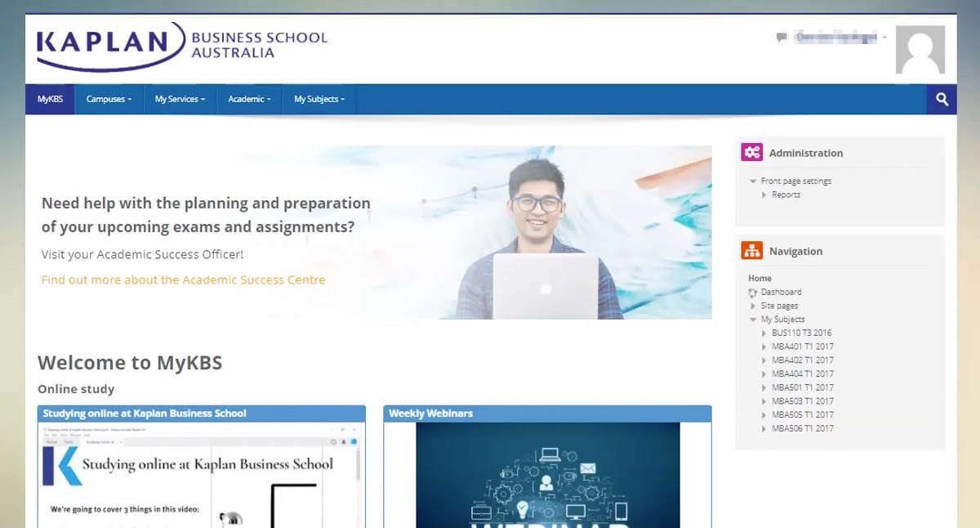980x528 pixels.
Task: Open the Campuses dropdown menu
Action: (109, 99)
